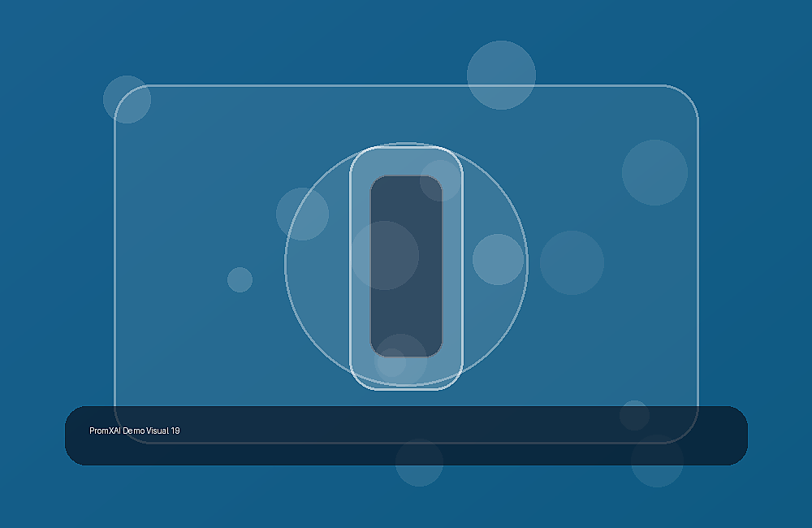Click the tiny bubble nested inside the bottom pill bubble
Screen dimensions: 812x528
tap(391, 363)
